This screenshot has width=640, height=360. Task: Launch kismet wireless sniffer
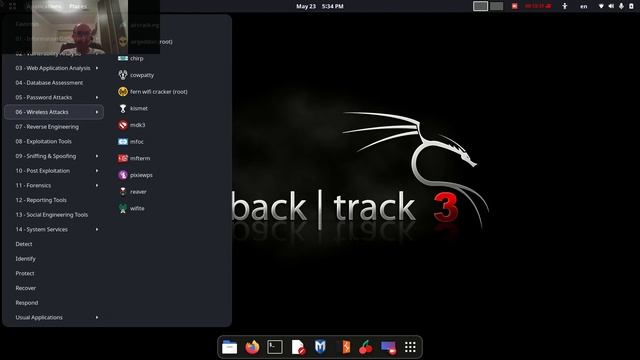tap(133, 109)
